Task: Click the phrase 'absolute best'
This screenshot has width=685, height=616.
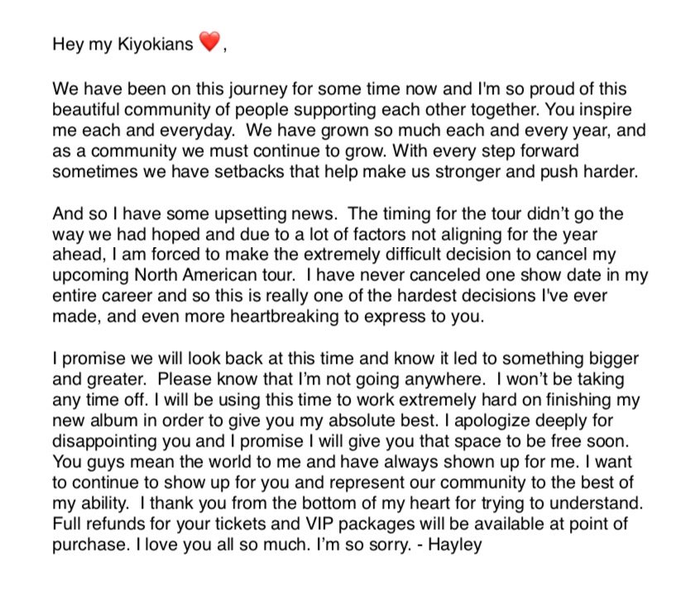Action: click(x=383, y=420)
